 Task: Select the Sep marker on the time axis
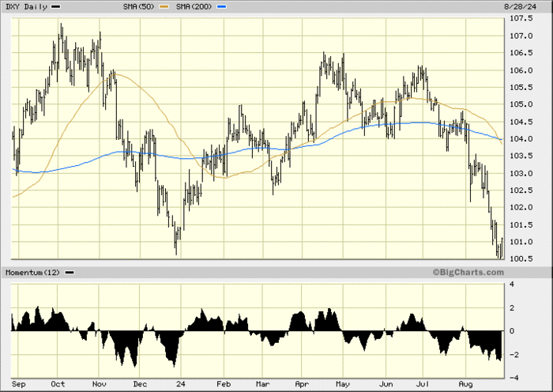[x=19, y=384]
